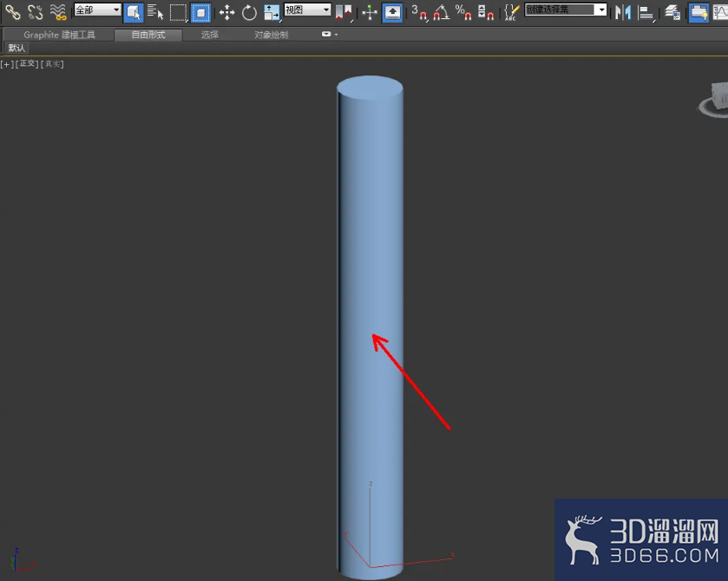728x581 pixels.
Task: Choose the Select and Scale tool
Action: point(272,12)
